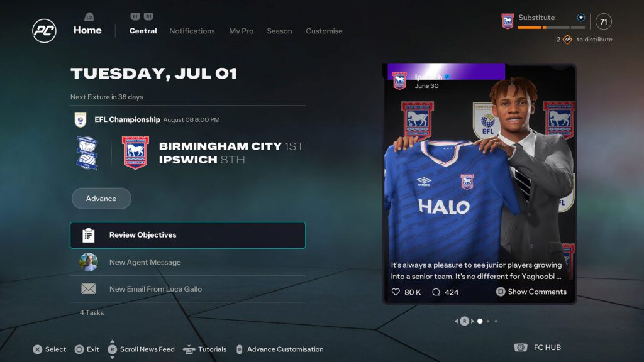Open the My Pro tab
644x362 pixels.
(241, 31)
